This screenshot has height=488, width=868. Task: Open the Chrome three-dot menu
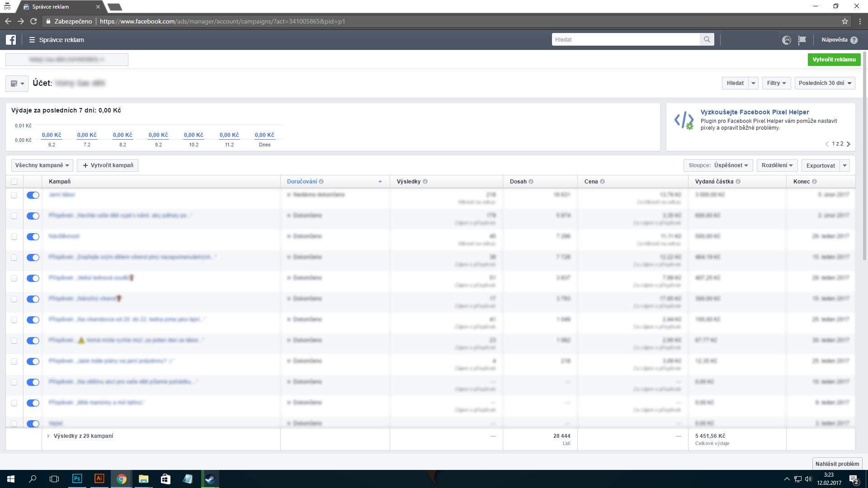(860, 21)
